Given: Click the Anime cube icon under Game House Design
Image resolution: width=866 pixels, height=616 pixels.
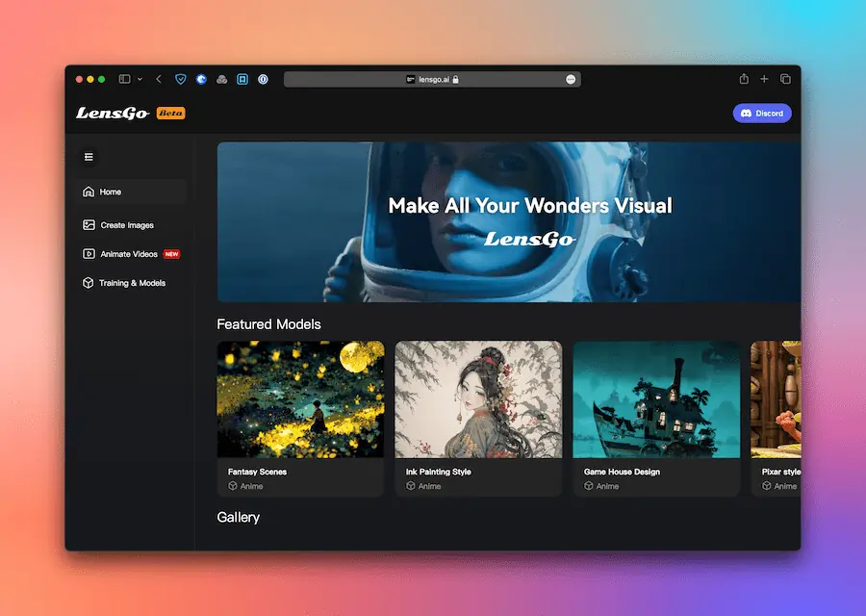Looking at the screenshot, I should (x=588, y=486).
